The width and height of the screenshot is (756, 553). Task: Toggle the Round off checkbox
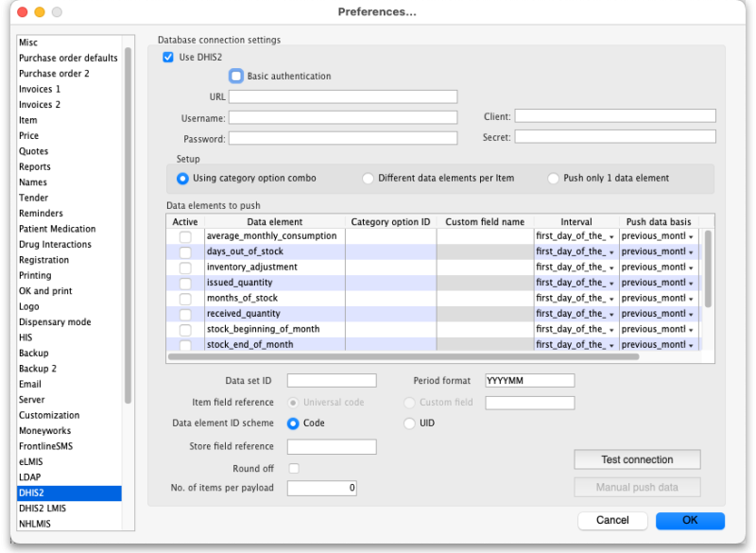tap(294, 468)
